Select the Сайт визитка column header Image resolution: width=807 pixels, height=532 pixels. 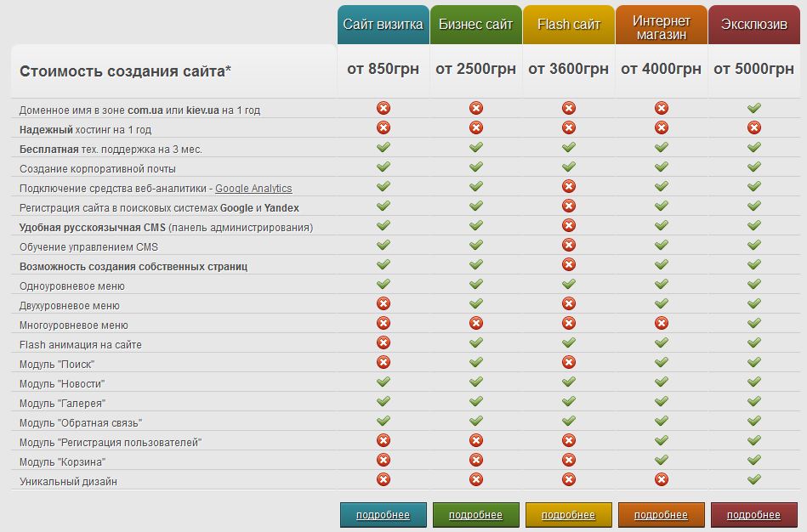click(384, 25)
